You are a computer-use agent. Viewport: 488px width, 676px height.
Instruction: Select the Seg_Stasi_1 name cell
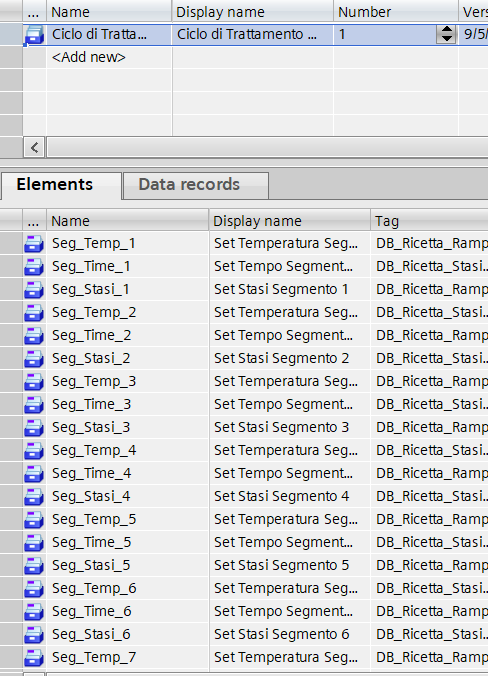[x=128, y=289]
